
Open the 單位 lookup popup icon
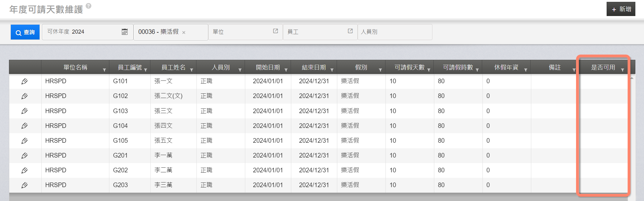[276, 31]
